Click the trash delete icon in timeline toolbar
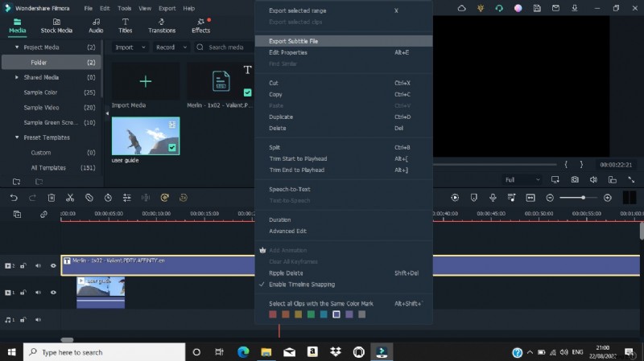Screen dimensions: 644x361 [x=52, y=198]
